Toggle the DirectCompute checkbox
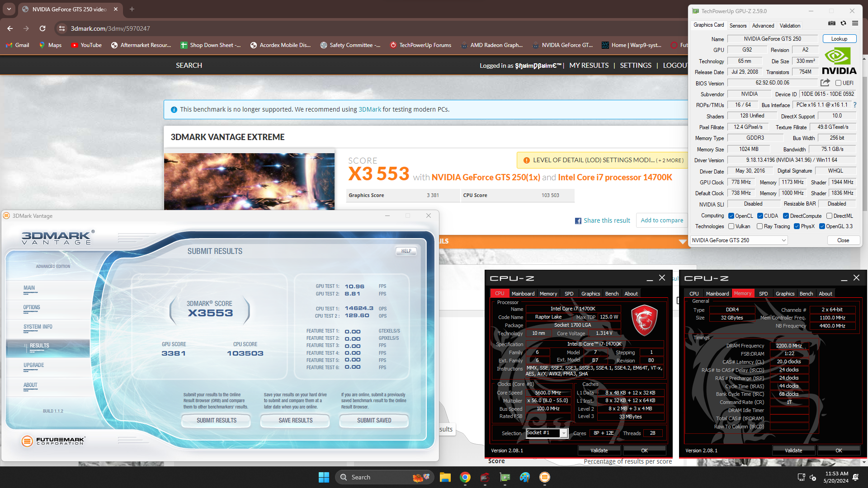This screenshot has width=868, height=488. [x=786, y=216]
